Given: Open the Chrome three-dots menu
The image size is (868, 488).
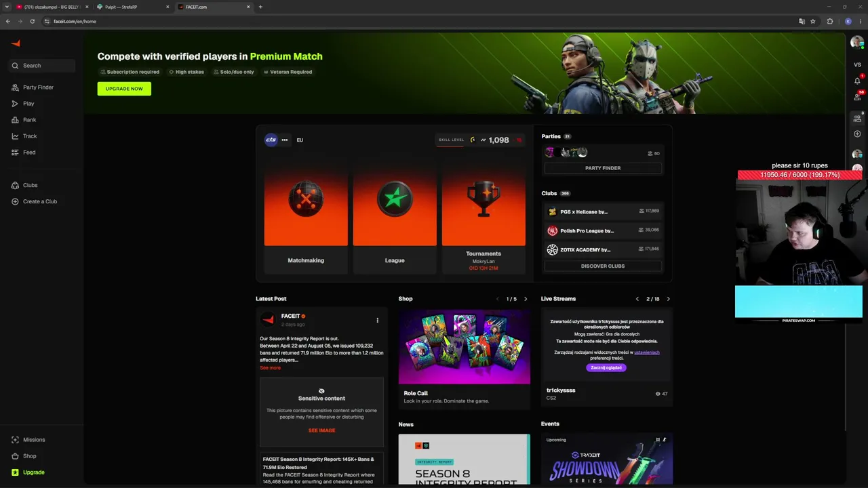Looking at the screenshot, I should (x=860, y=21).
